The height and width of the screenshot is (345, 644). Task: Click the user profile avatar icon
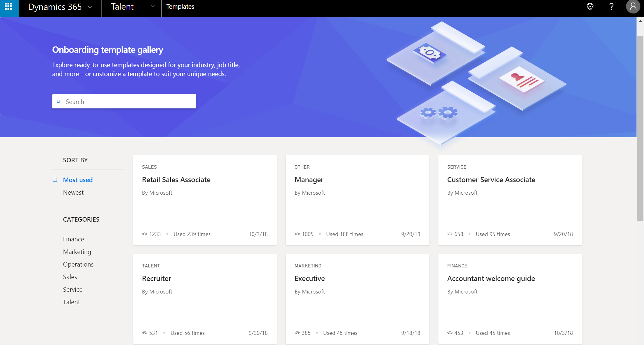click(x=633, y=7)
